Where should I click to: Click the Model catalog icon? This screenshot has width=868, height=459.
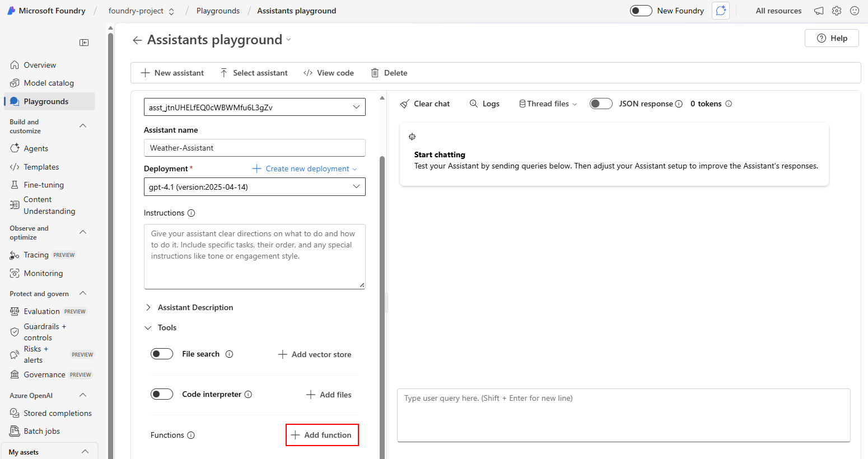(15, 83)
